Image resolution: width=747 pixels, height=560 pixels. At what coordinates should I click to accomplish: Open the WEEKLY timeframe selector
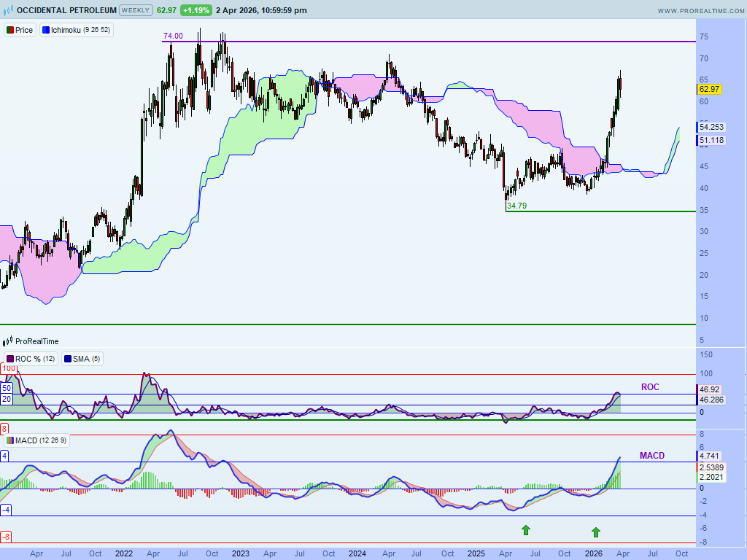tap(136, 10)
